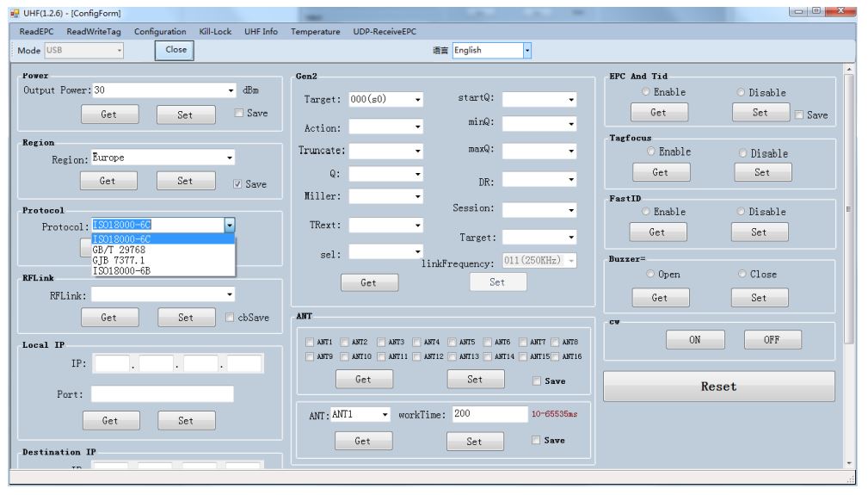The height and width of the screenshot is (495, 868).
Task: Click the cw ON button
Action: tap(694, 340)
